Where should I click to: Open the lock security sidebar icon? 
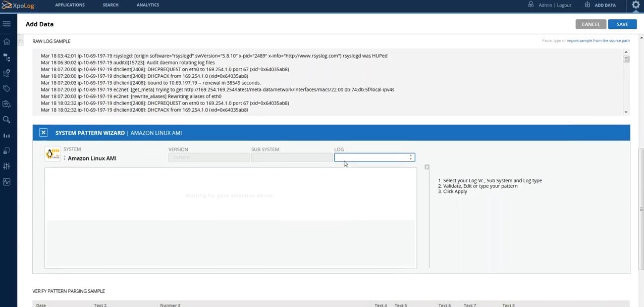(x=7, y=150)
